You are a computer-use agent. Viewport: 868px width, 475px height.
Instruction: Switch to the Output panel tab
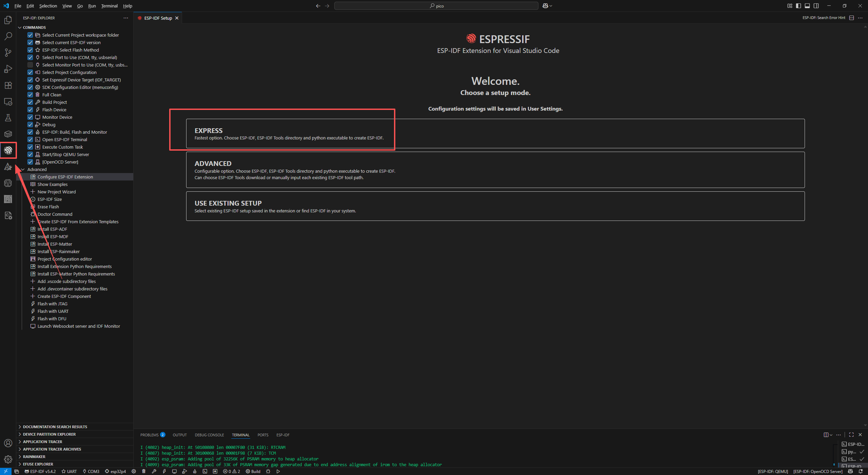pos(179,435)
